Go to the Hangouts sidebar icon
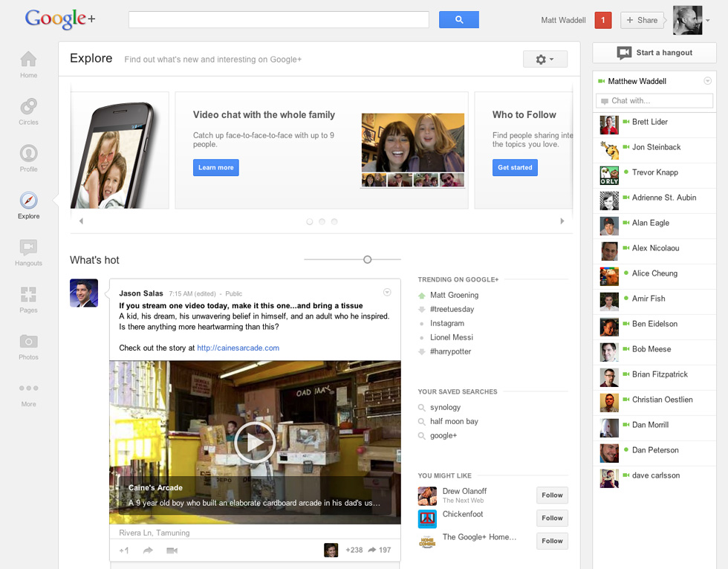 (x=28, y=249)
